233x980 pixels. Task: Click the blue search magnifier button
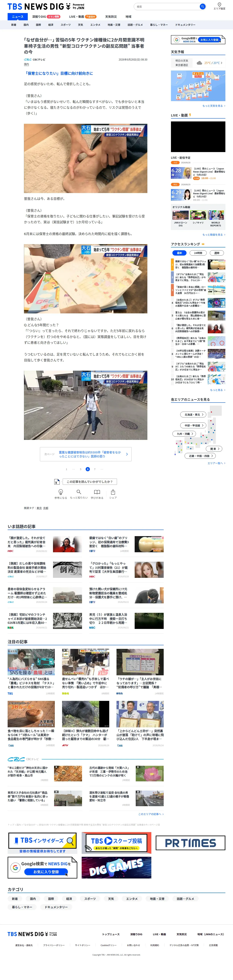pos(203,7)
